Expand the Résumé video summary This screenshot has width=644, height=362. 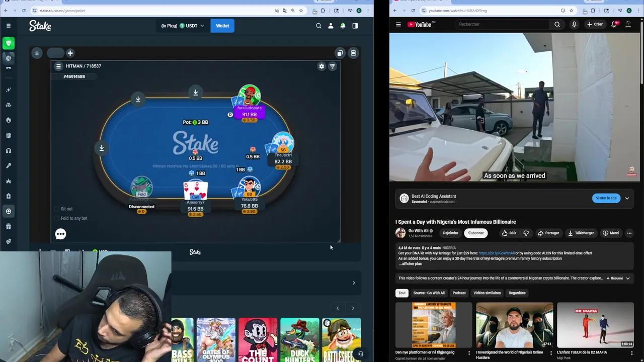[x=618, y=278]
